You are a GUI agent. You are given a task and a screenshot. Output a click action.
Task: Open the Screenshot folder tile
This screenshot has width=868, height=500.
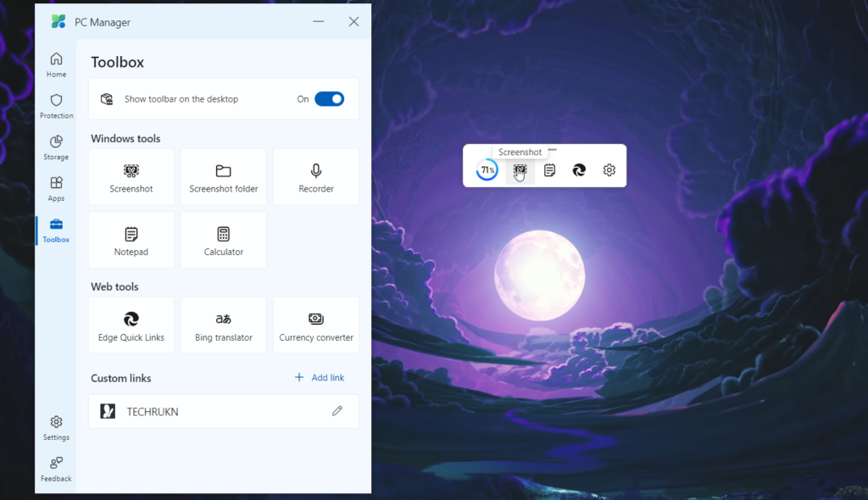(x=224, y=177)
